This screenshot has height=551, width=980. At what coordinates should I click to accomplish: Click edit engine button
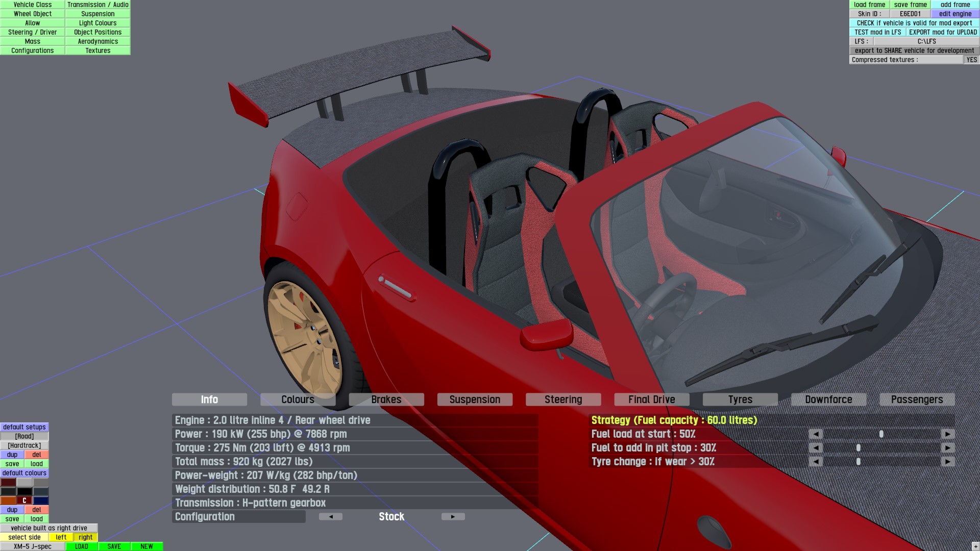click(x=955, y=14)
